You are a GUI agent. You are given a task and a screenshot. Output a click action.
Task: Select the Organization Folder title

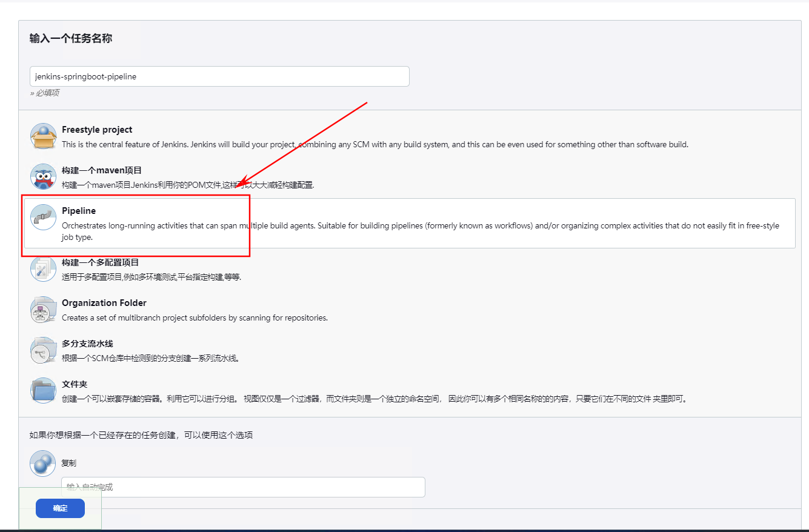(x=104, y=303)
